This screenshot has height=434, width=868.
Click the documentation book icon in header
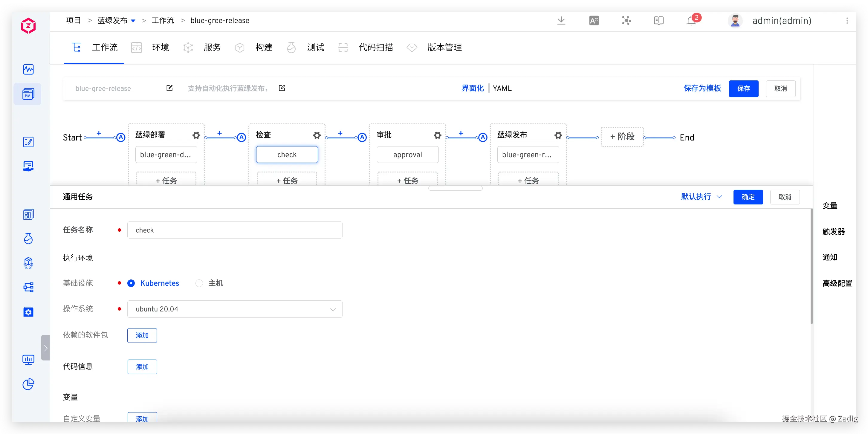(658, 21)
